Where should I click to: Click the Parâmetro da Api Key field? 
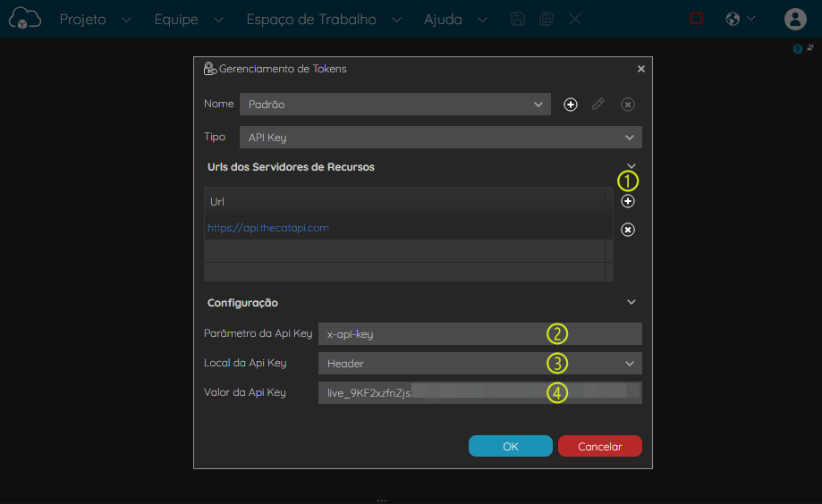coord(479,333)
